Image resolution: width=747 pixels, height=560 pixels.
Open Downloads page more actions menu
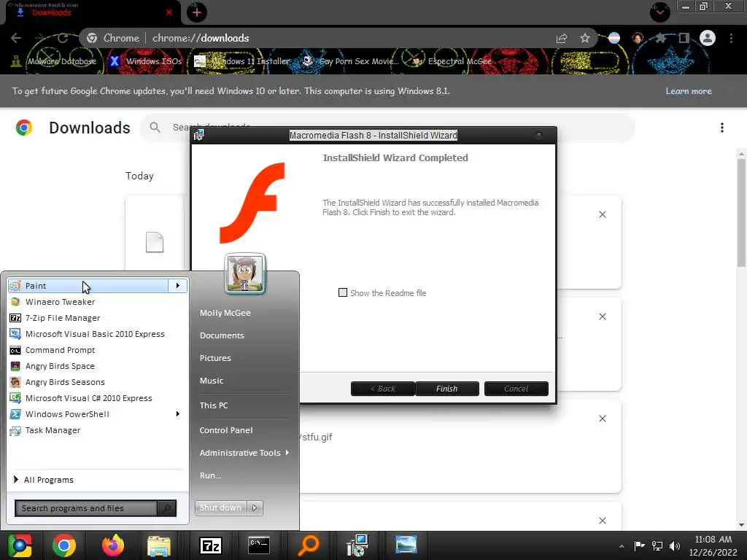pyautogui.click(x=722, y=128)
